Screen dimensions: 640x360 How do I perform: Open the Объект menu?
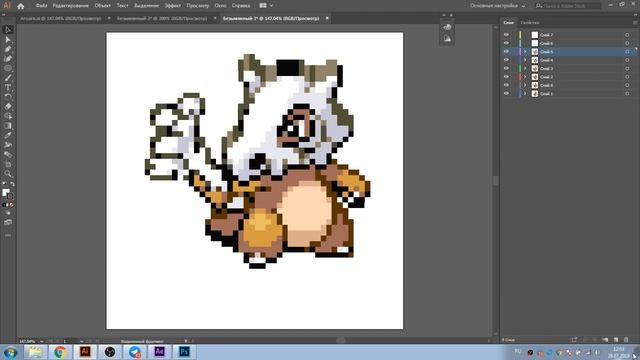[x=102, y=6]
